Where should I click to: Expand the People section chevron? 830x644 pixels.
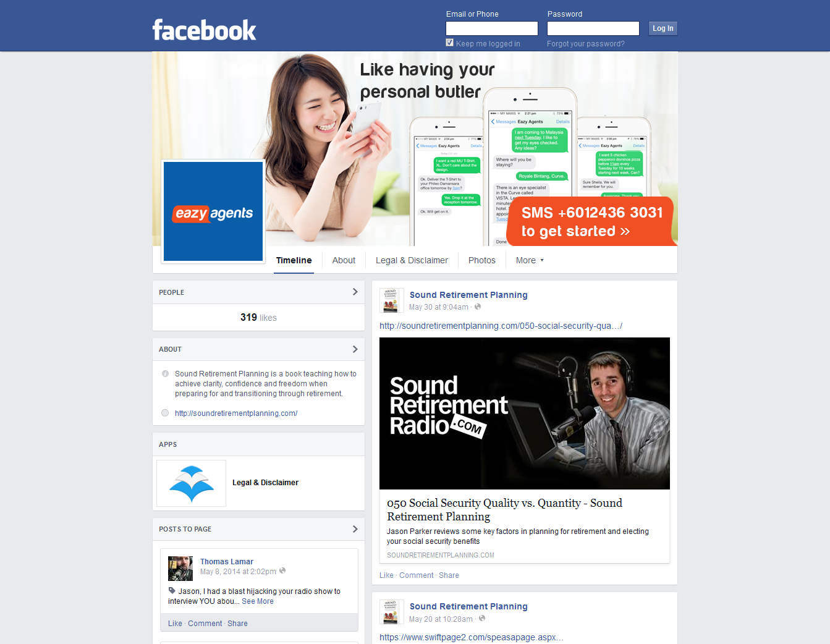coord(355,292)
